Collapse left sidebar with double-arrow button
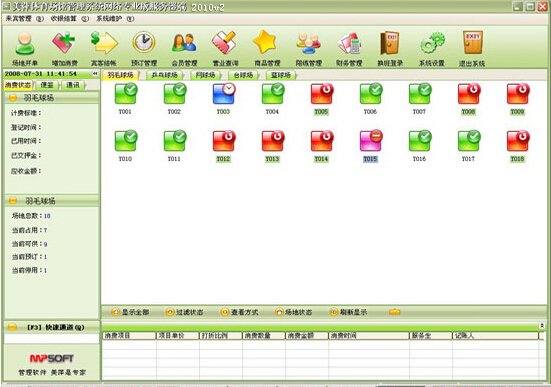The width and height of the screenshot is (551, 387). click(x=95, y=73)
